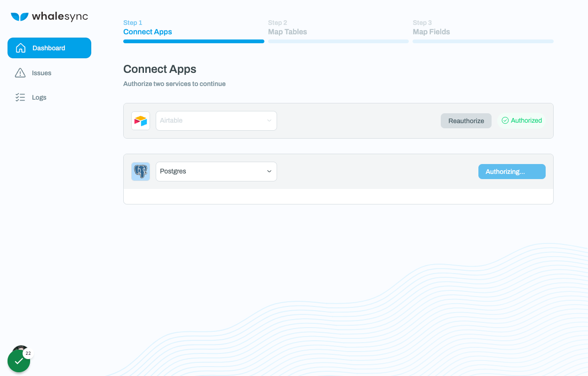Click the Reauthorize button

[x=466, y=120]
